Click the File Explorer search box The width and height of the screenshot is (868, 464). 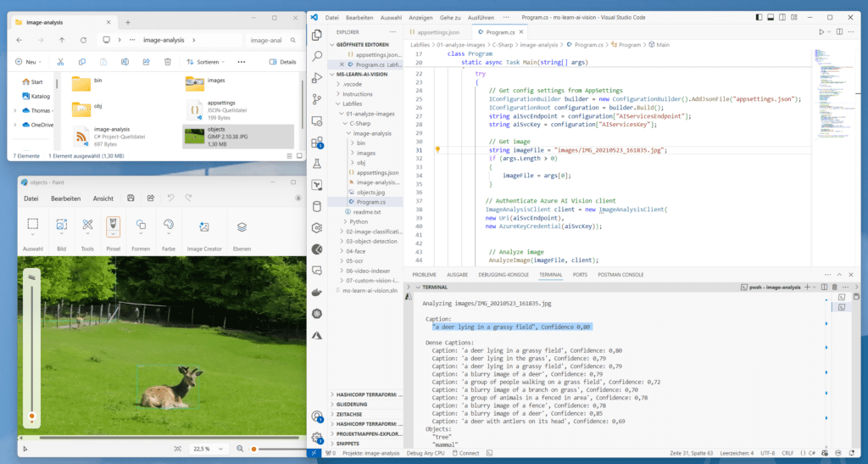point(273,40)
